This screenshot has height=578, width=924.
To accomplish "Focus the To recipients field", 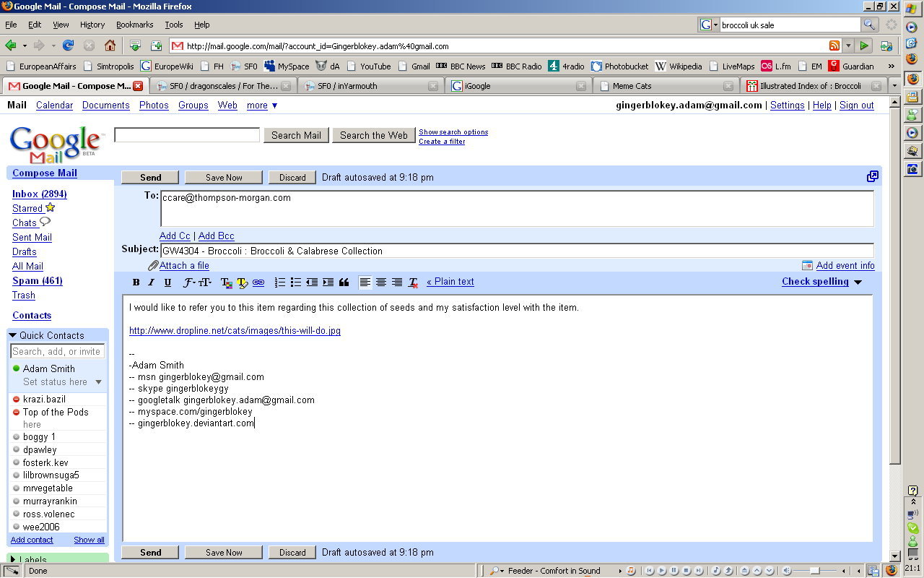I will pos(517,209).
